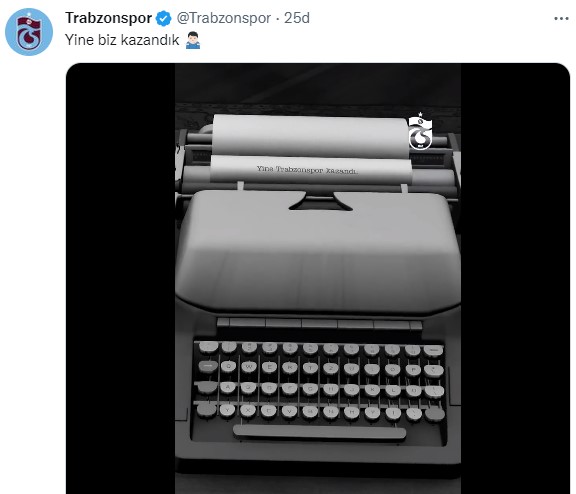
Task: Play the typewriter video on its grey cover
Action: point(318,250)
